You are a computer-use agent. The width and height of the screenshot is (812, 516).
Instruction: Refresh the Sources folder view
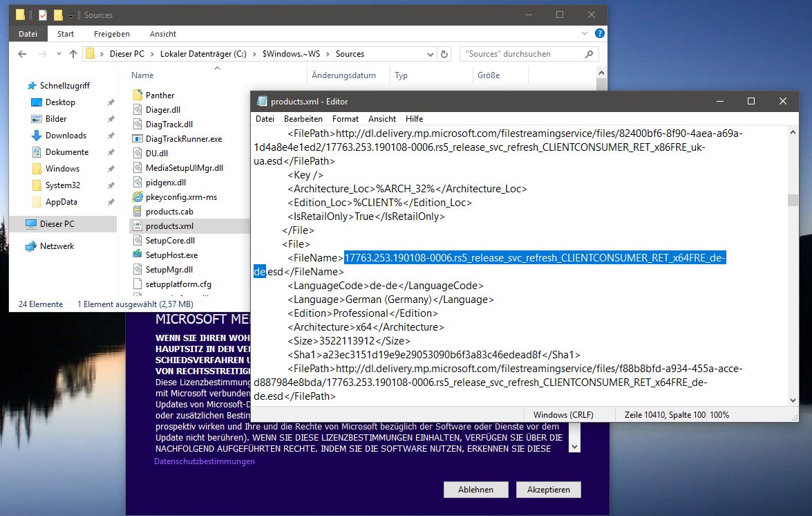tap(444, 54)
